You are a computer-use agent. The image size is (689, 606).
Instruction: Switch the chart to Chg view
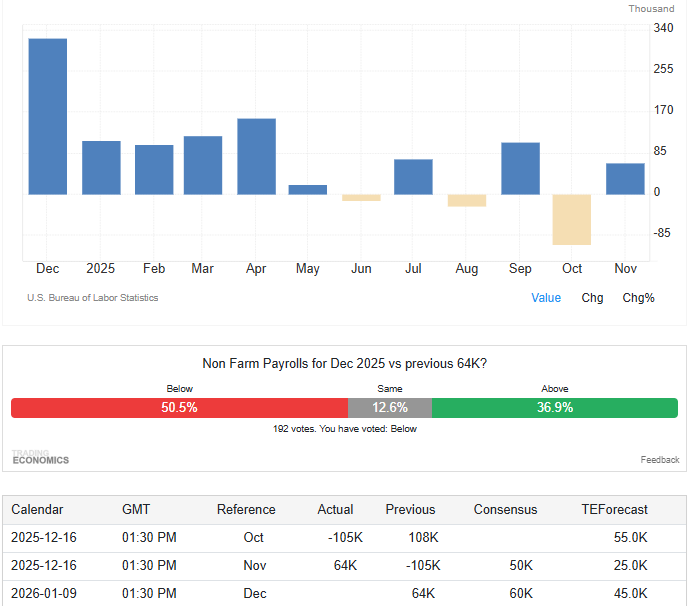point(592,298)
